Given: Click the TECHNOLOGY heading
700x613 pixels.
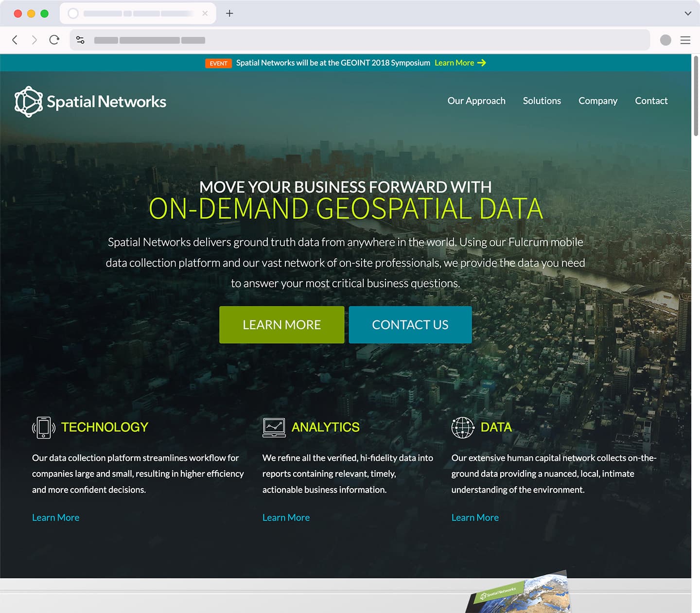Looking at the screenshot, I should 105,427.
